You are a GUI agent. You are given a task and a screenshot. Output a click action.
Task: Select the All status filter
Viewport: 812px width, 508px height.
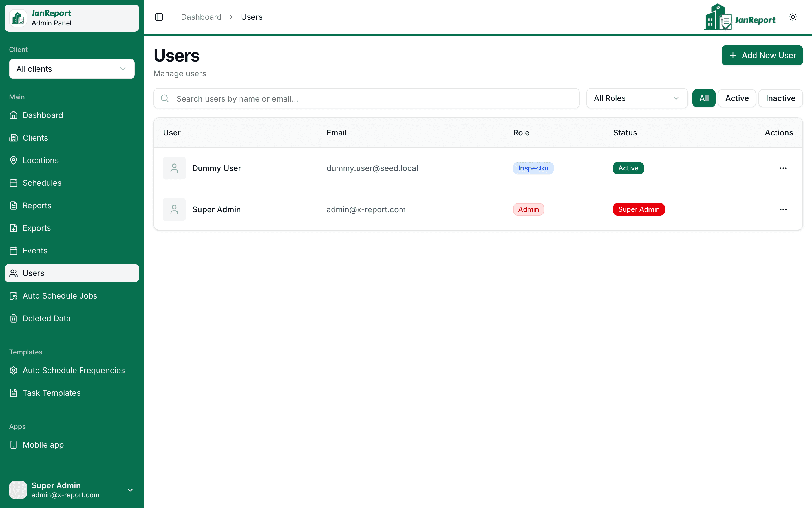pos(704,98)
